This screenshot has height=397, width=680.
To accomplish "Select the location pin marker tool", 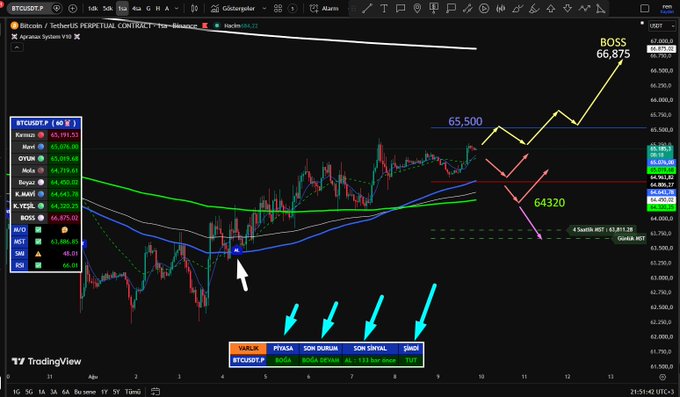I will tap(417, 8).
